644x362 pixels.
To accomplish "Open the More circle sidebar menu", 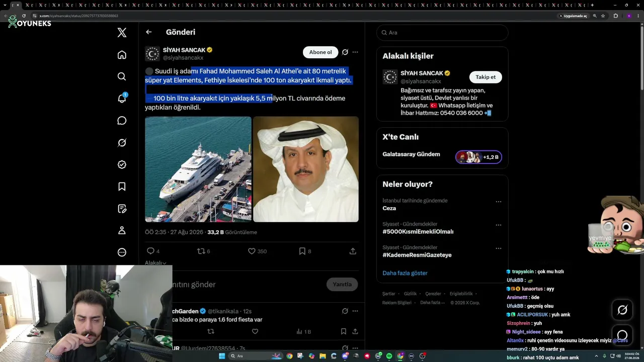I will pos(122,252).
